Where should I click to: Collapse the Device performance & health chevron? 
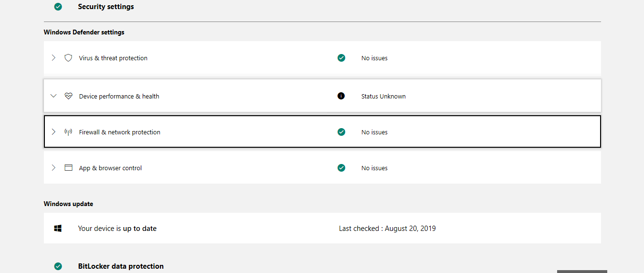53,96
